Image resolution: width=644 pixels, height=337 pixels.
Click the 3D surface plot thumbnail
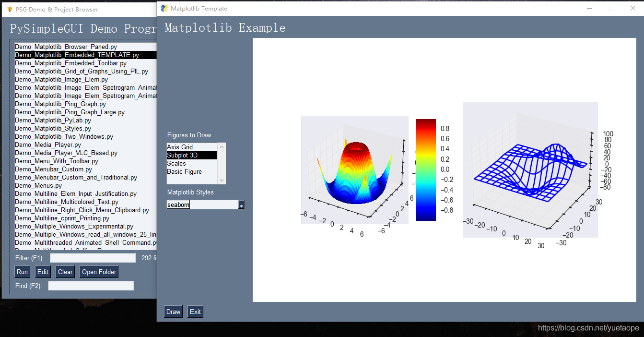coord(354,170)
